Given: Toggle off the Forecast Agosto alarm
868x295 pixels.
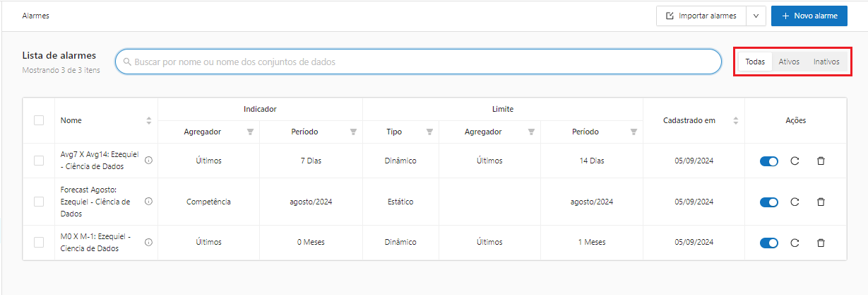Looking at the screenshot, I should coord(768,202).
